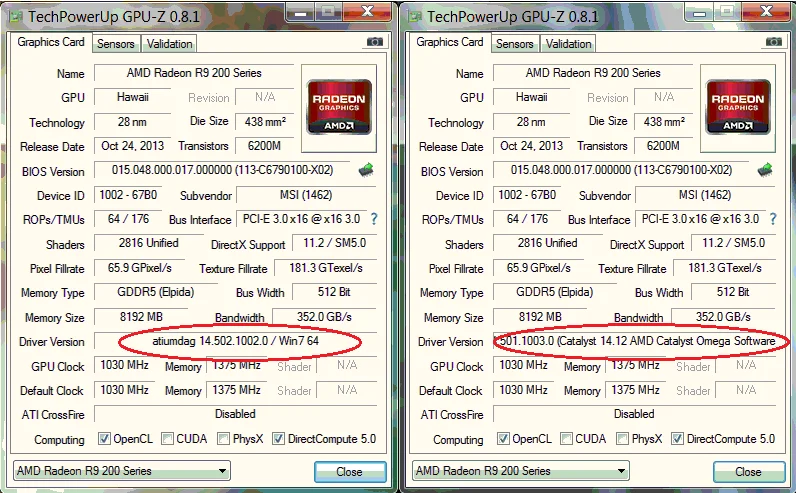Click the BIOS save chip icon in left window
Viewport: 796px width, 493px height.
point(366,170)
